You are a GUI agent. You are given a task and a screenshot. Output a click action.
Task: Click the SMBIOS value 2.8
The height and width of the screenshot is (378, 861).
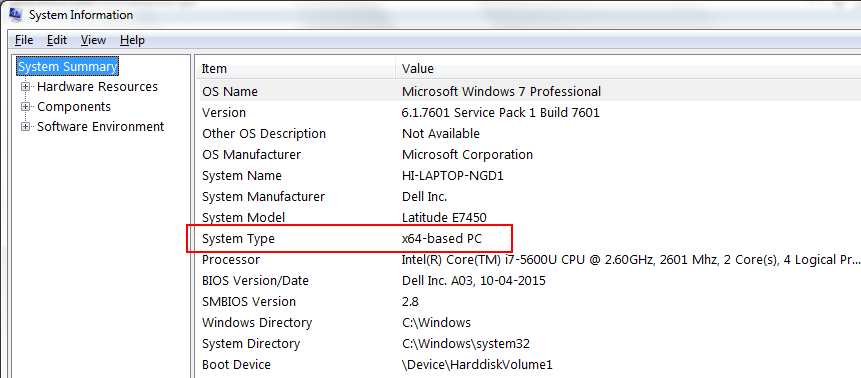(x=411, y=302)
